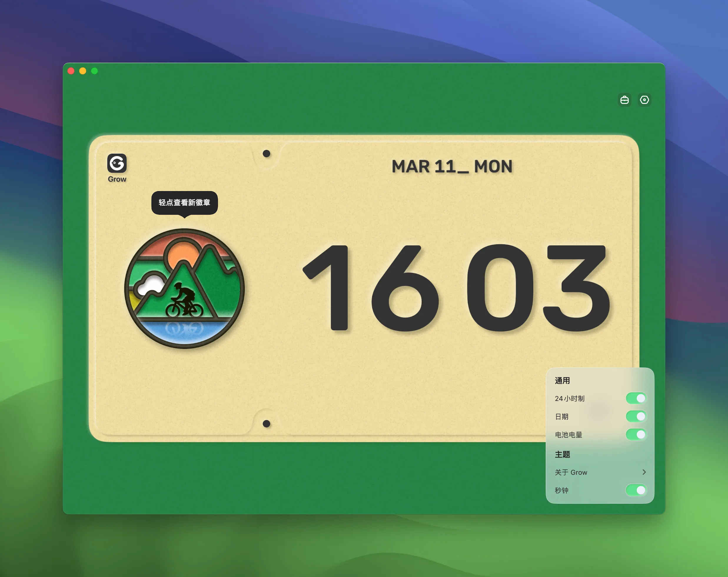
Task: Click the MAR 11_ MON date text
Action: (452, 166)
